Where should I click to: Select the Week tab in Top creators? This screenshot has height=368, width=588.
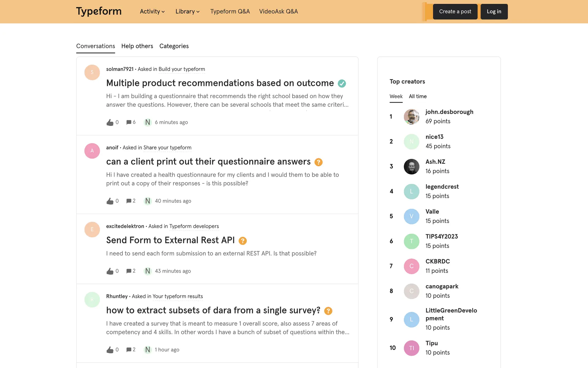[396, 96]
